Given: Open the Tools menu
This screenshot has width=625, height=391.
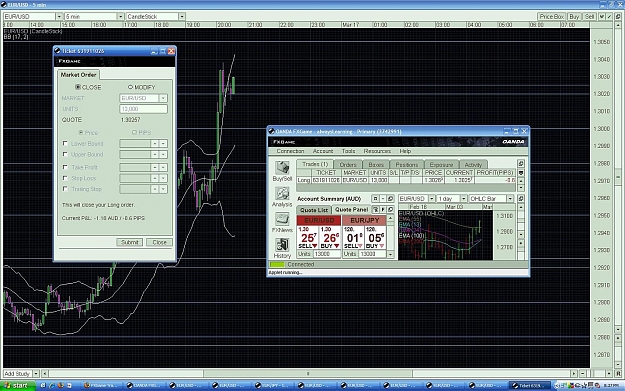Looking at the screenshot, I should (348, 151).
